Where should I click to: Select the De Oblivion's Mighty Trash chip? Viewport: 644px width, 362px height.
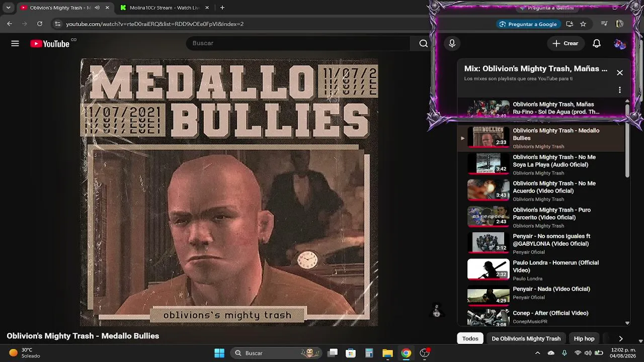point(526,339)
